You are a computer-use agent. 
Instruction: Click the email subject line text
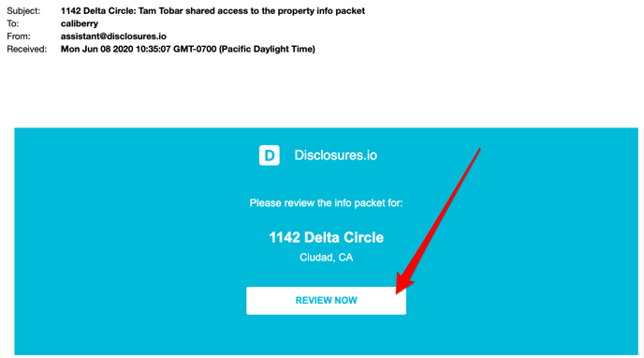[x=212, y=10]
